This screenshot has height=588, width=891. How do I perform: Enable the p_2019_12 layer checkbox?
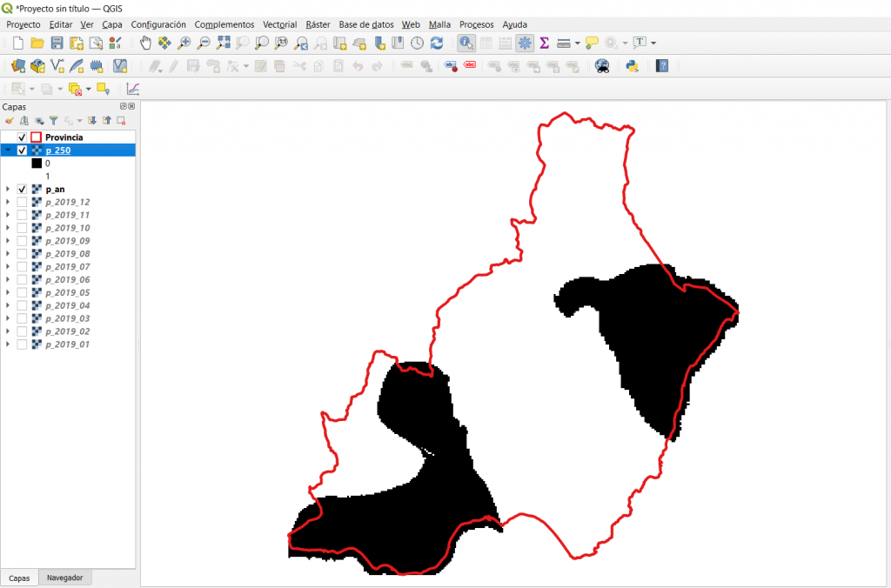pyautogui.click(x=22, y=202)
